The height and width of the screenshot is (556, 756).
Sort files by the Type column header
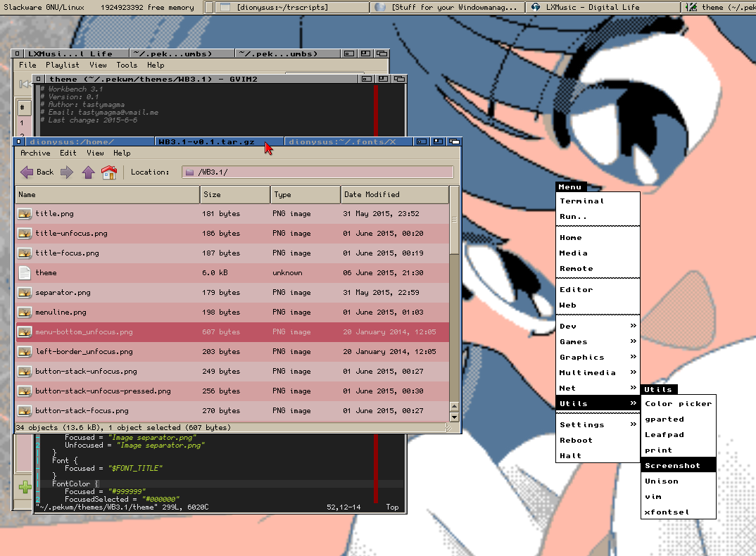coord(305,195)
